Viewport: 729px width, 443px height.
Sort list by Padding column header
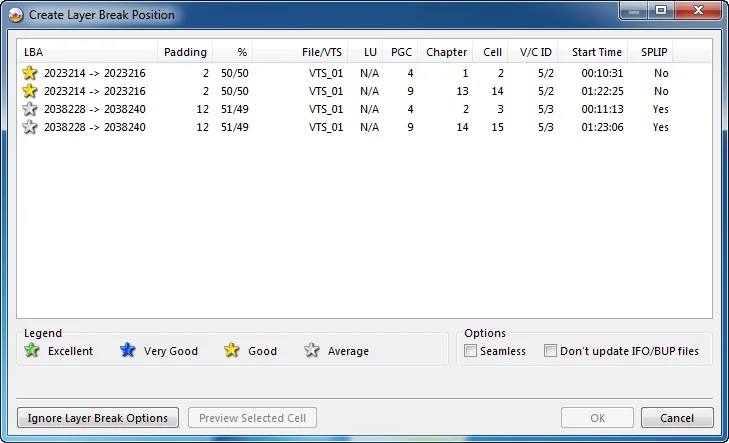coord(185,52)
